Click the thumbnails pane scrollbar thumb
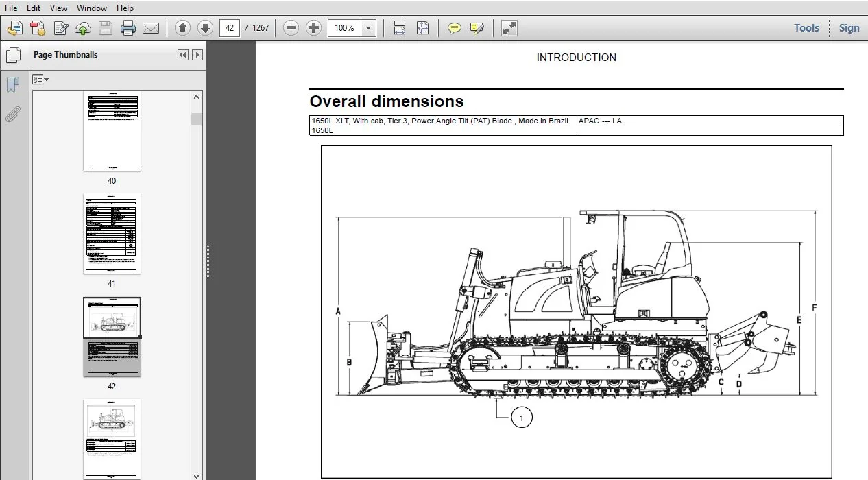Screen dimensions: 868x480 coord(197,119)
